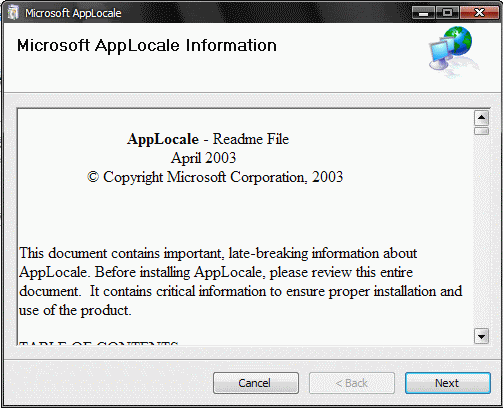The width and height of the screenshot is (503, 408).
Task: Click the paragraph starting 'This document contains'
Action: (x=240, y=282)
